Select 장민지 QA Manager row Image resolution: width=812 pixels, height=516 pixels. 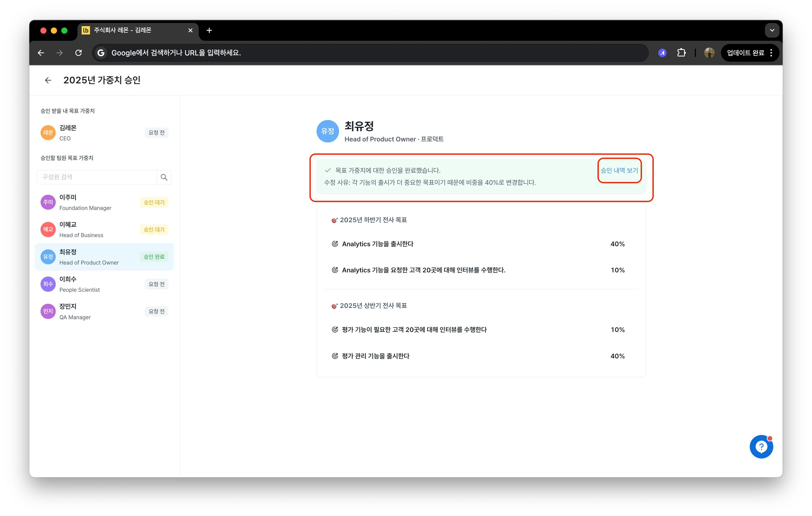tap(104, 311)
